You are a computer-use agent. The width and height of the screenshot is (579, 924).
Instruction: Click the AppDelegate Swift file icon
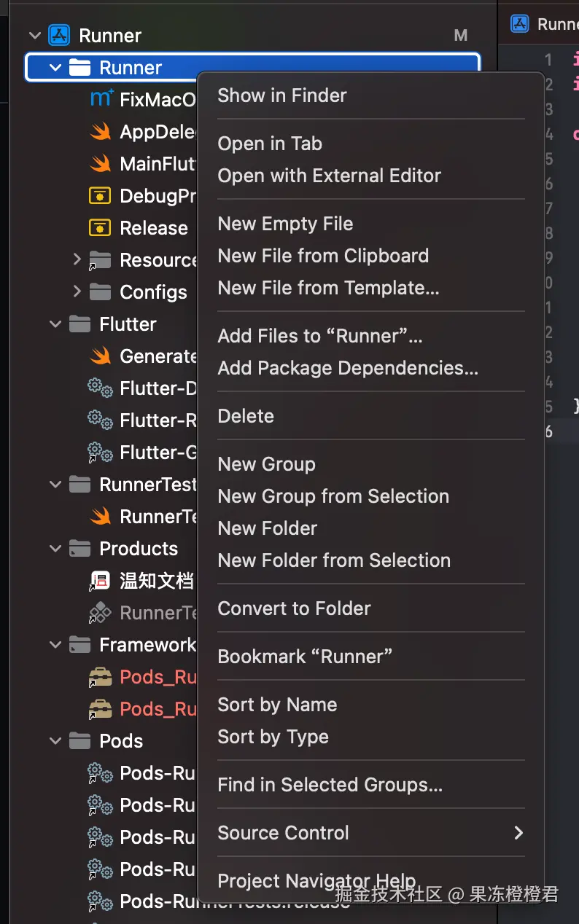(x=101, y=131)
